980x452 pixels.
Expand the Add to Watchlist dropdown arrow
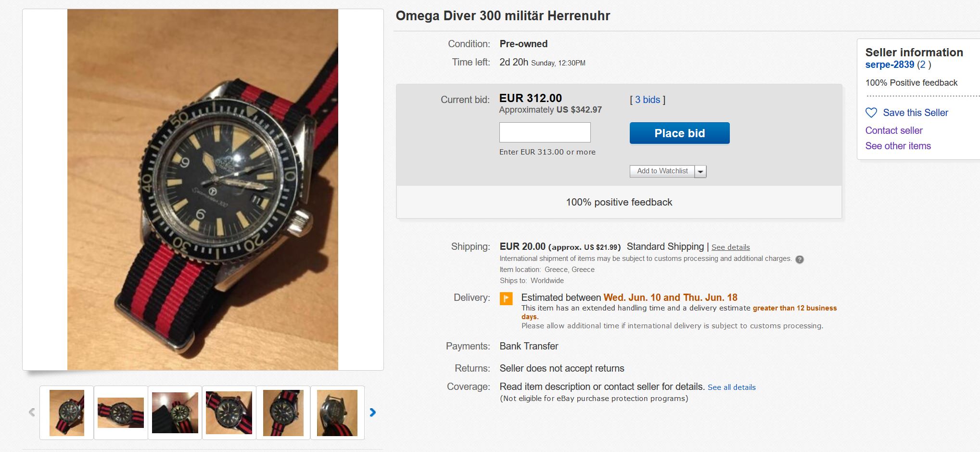(x=700, y=171)
